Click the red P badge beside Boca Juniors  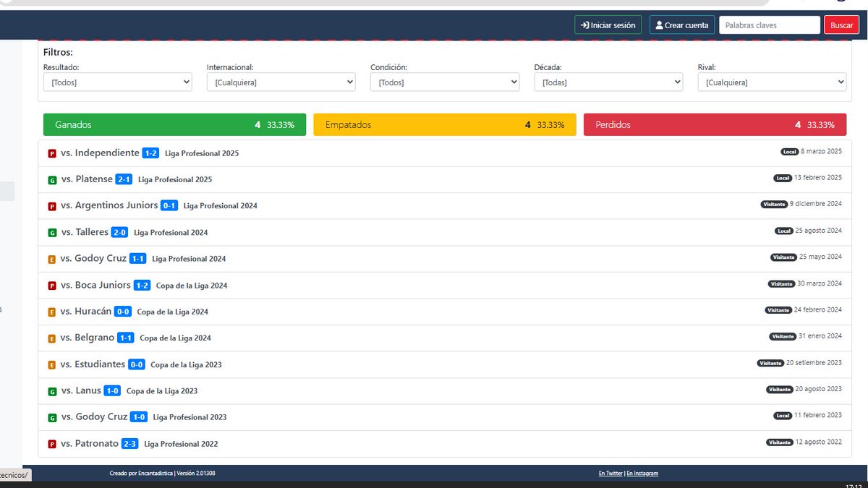(52, 286)
